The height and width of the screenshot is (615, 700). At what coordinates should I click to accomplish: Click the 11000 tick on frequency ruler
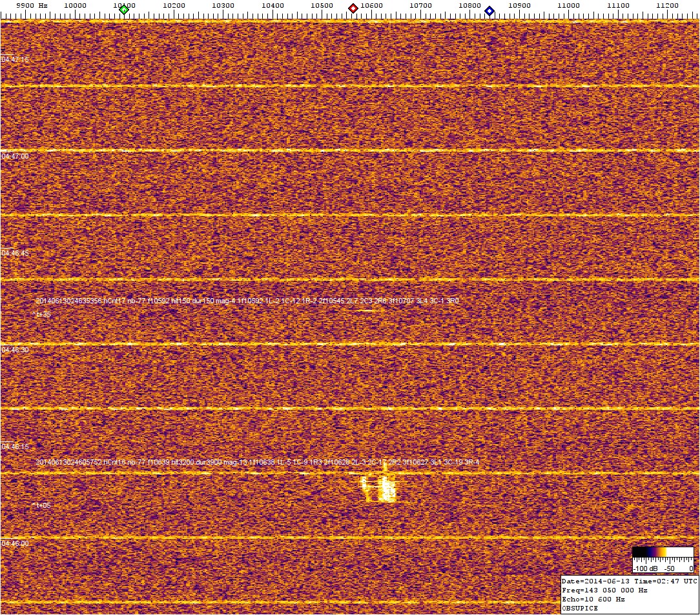(568, 5)
